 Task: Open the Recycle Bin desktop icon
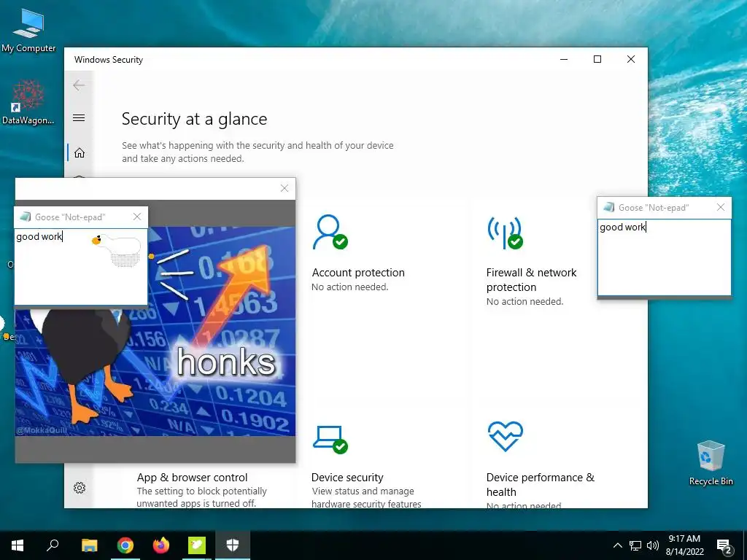click(x=711, y=463)
